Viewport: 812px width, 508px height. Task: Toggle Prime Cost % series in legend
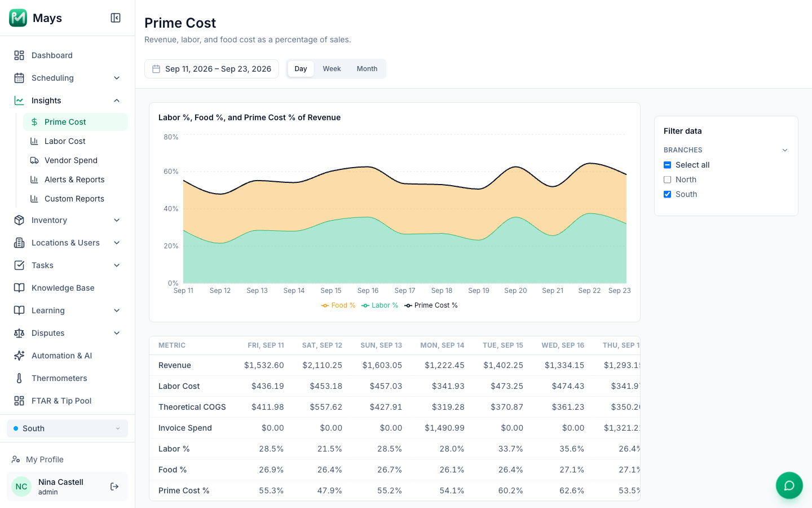tap(431, 305)
